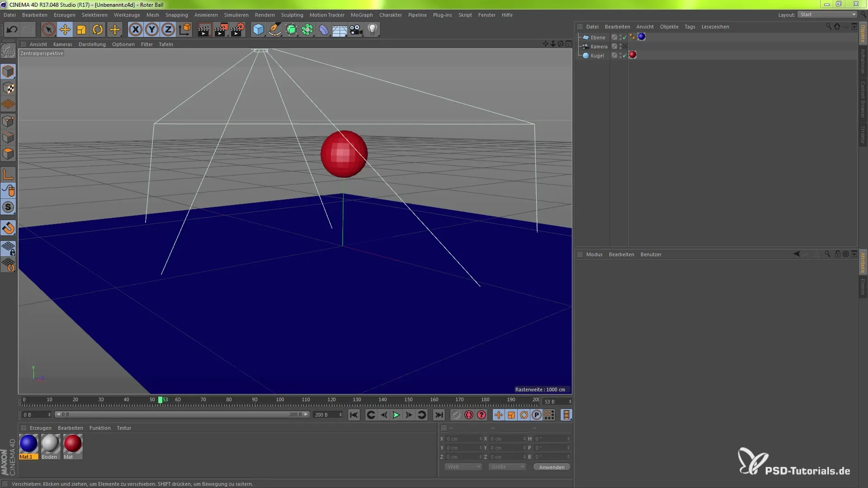The height and width of the screenshot is (488, 868).
Task: Click timeline marker at frame 100
Action: click(x=280, y=400)
